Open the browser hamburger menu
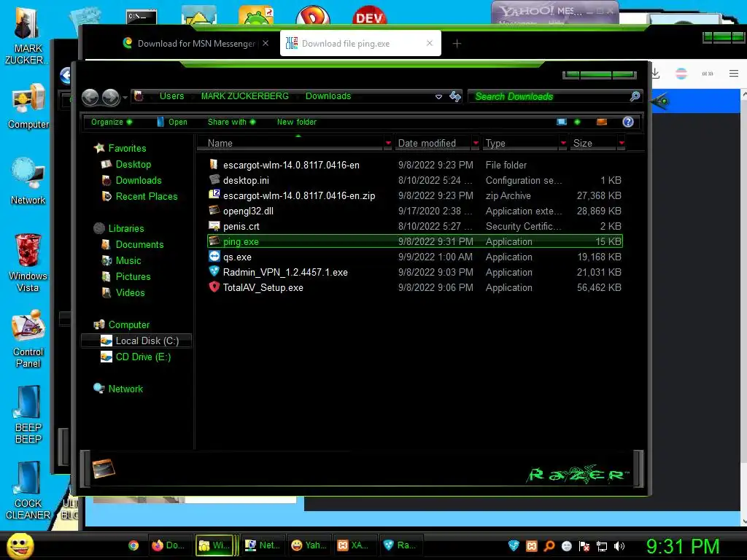Viewport: 747px width, 560px height. [x=734, y=74]
